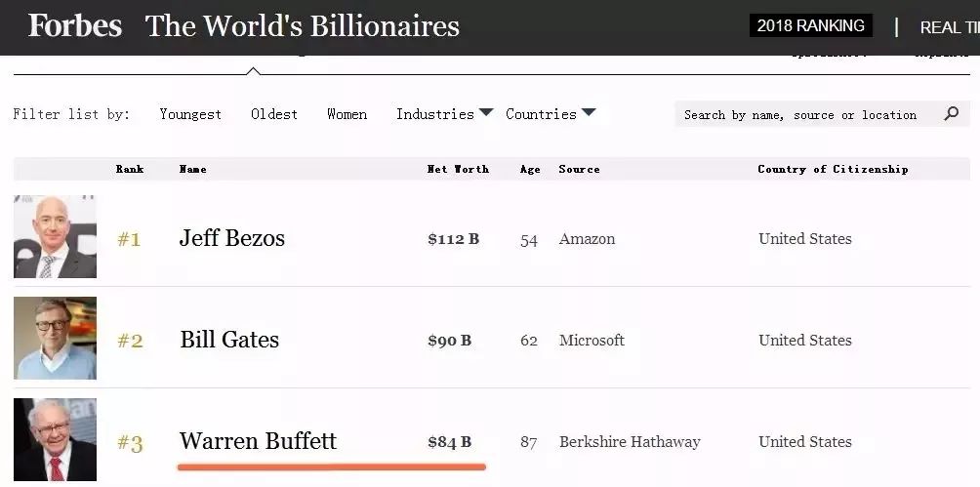980x487 pixels.
Task: Select the 2018 Ranking tab
Action: point(810,26)
